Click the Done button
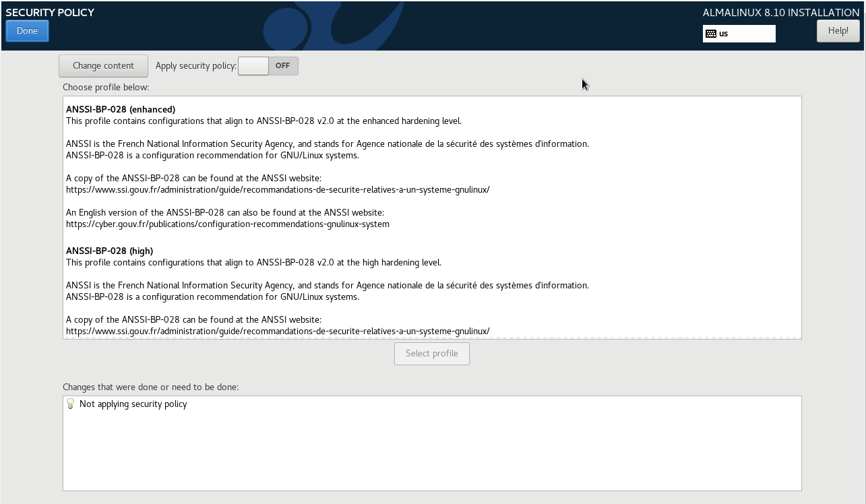 pyautogui.click(x=27, y=31)
